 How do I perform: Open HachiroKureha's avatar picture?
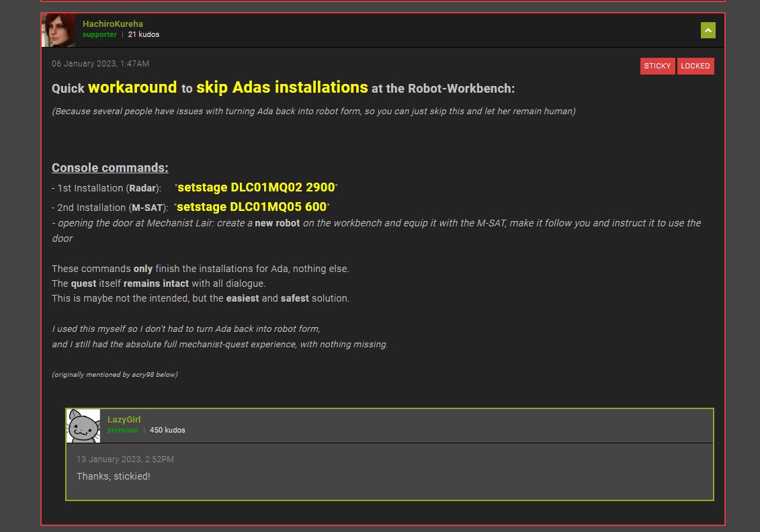point(58,30)
